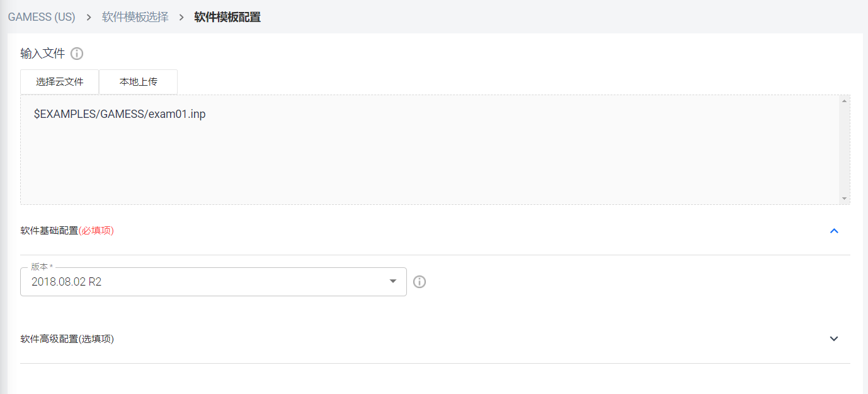The image size is (868, 394).
Task: Switch to the 本地上传 tab
Action: click(139, 82)
